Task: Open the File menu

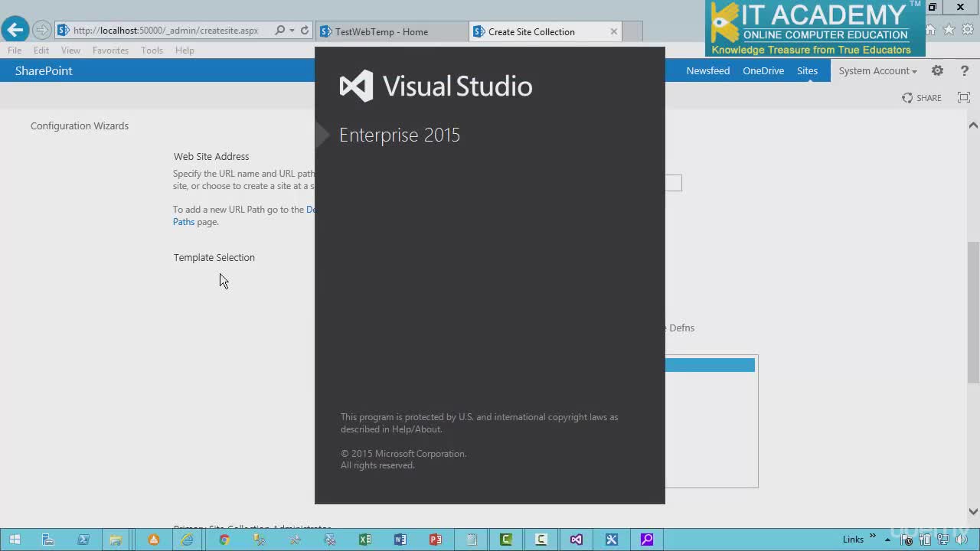Action: [15, 50]
